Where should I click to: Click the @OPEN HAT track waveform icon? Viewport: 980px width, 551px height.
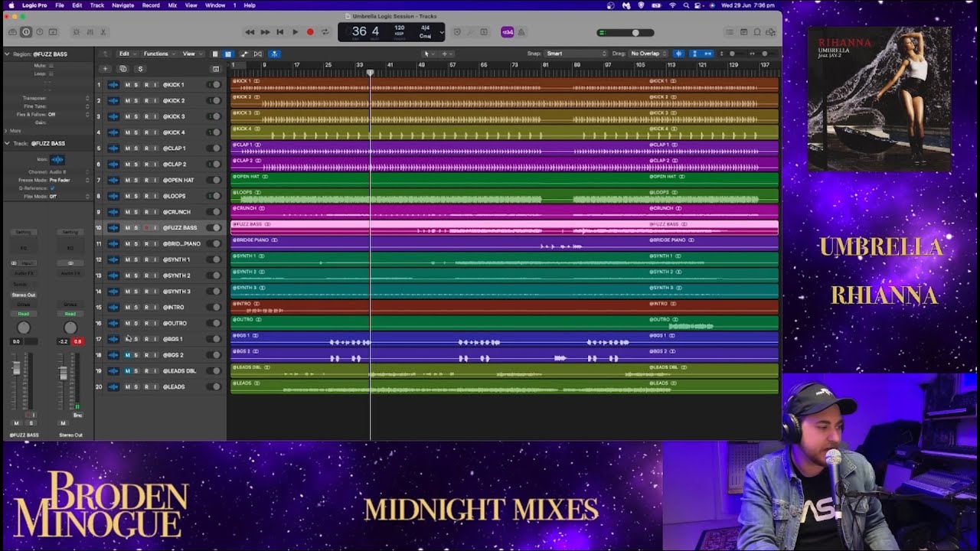tap(113, 181)
